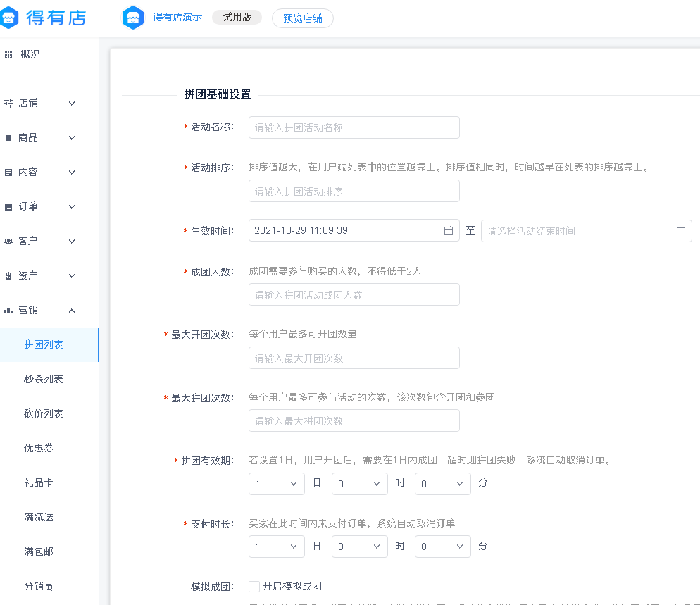Enable the 开启模拟成团 checkbox
This screenshot has height=605, width=700.
tap(254, 586)
